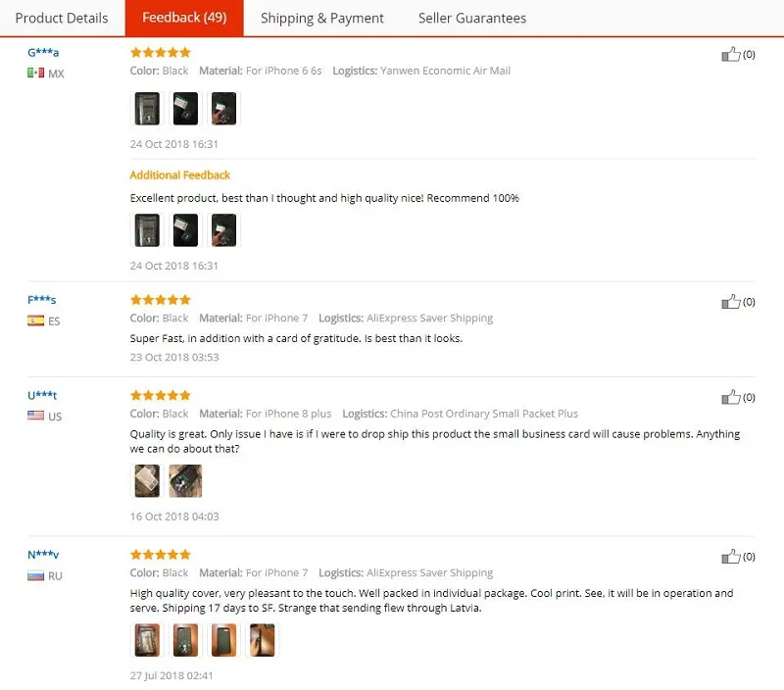Like G***a's review with thumbs-up icon
This screenshot has height=690, width=784.
tap(730, 54)
